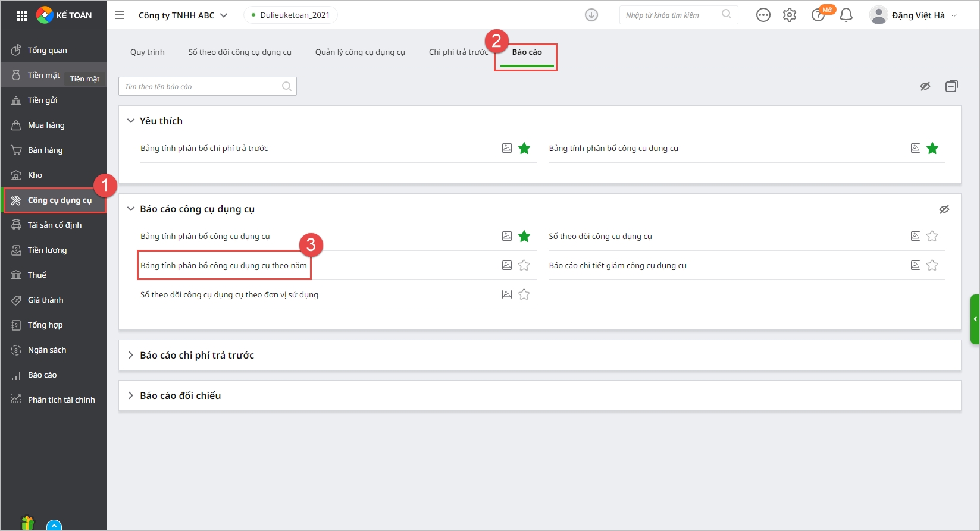Click the 'Tìm theo tên báo cáo' search field

click(202, 87)
